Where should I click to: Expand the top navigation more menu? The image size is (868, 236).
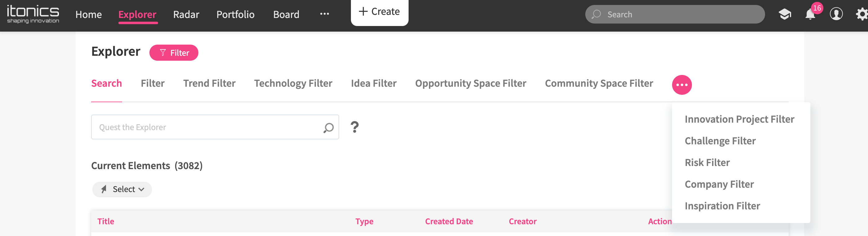click(x=324, y=14)
